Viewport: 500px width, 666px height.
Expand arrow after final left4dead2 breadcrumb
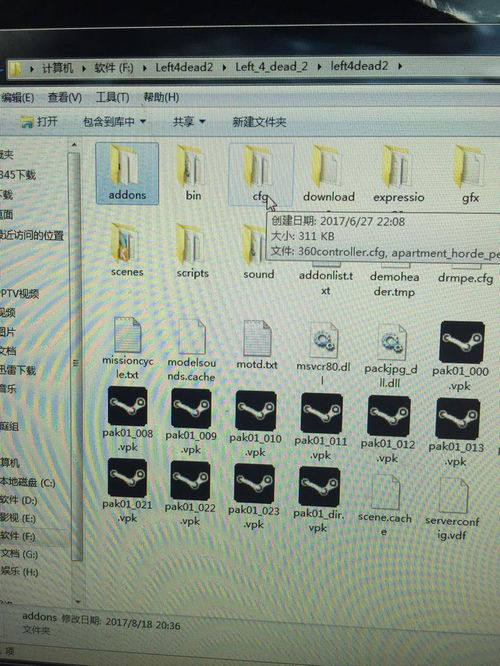(x=400, y=66)
